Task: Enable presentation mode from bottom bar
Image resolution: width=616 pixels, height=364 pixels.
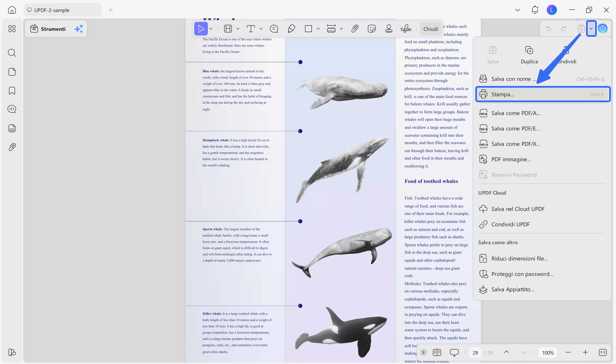Action: [454, 352]
